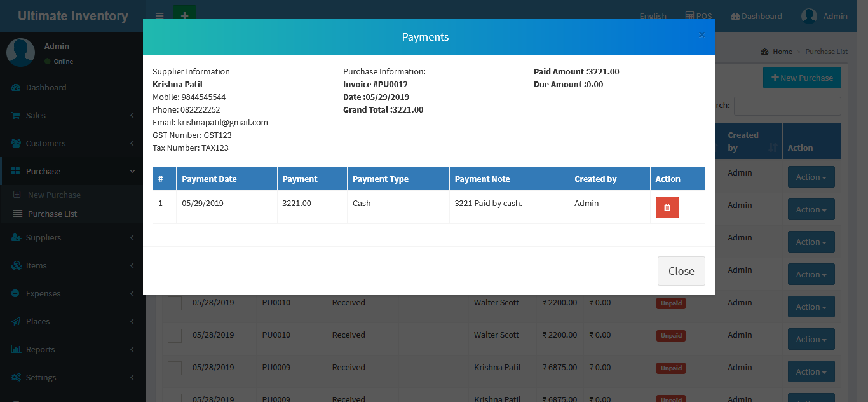Select checkbox for PU0009 Krishna Patil row
The image size is (868, 402).
click(x=175, y=368)
